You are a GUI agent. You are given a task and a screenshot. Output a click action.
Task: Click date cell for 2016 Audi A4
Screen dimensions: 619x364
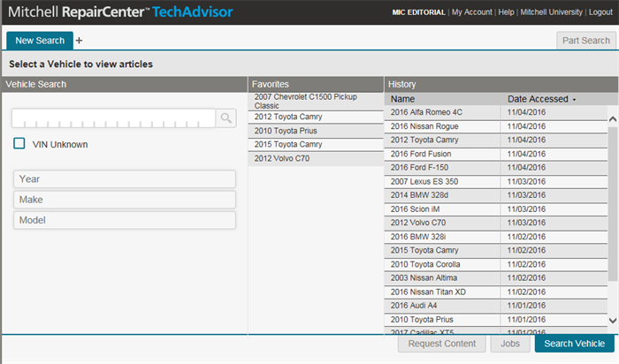click(x=554, y=306)
